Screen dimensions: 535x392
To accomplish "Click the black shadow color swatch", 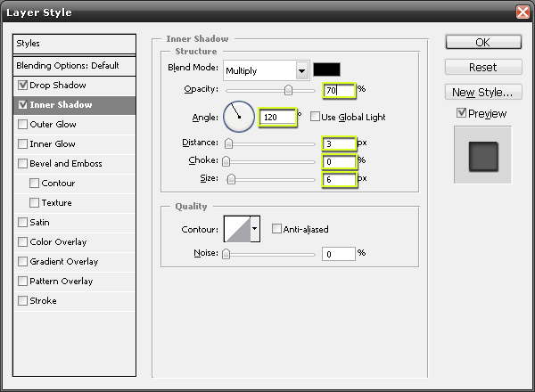I will pos(326,69).
